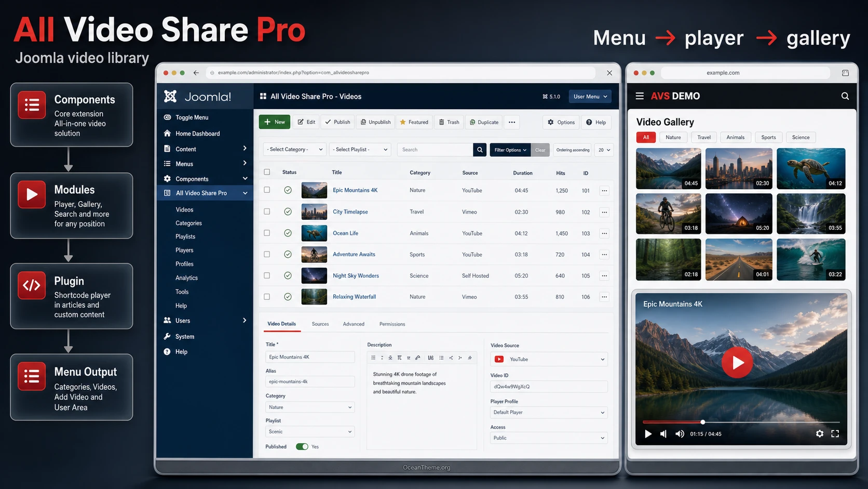This screenshot has width=868, height=489.
Task: Click search icon in AVS Demo header
Action: coord(845,96)
